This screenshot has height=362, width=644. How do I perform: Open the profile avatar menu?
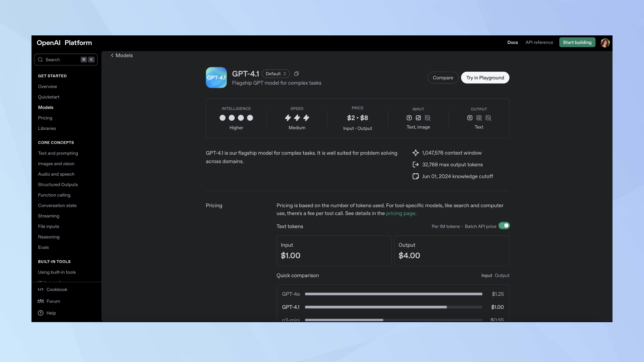tap(605, 42)
